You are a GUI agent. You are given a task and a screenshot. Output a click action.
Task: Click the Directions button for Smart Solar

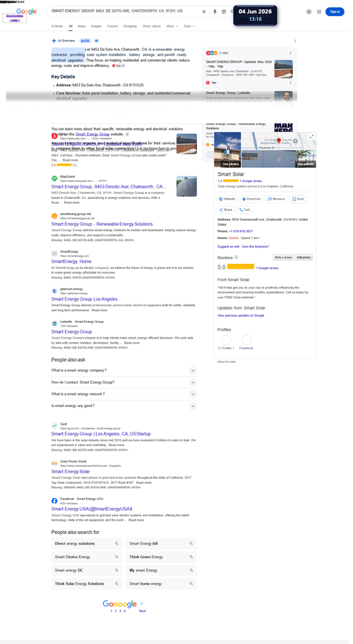click(x=251, y=199)
